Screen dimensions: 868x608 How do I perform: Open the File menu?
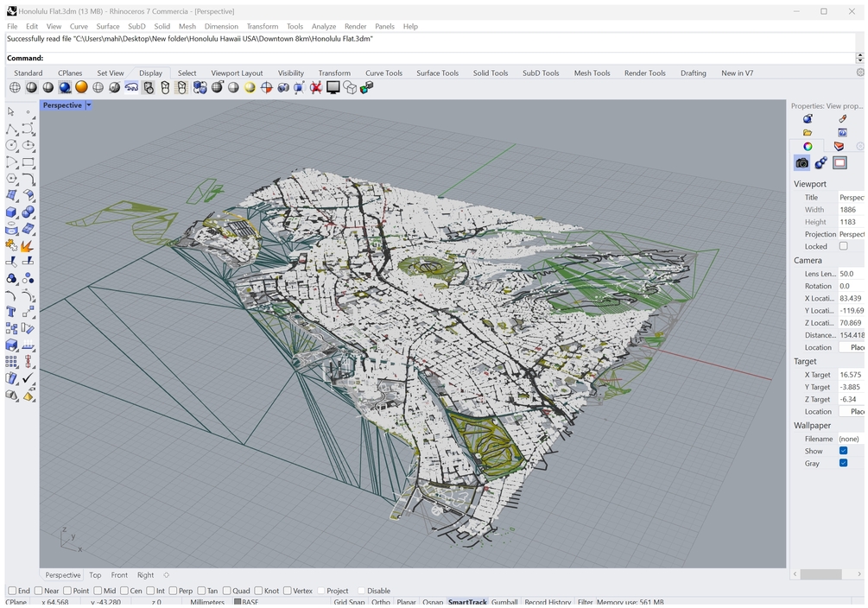click(x=12, y=26)
